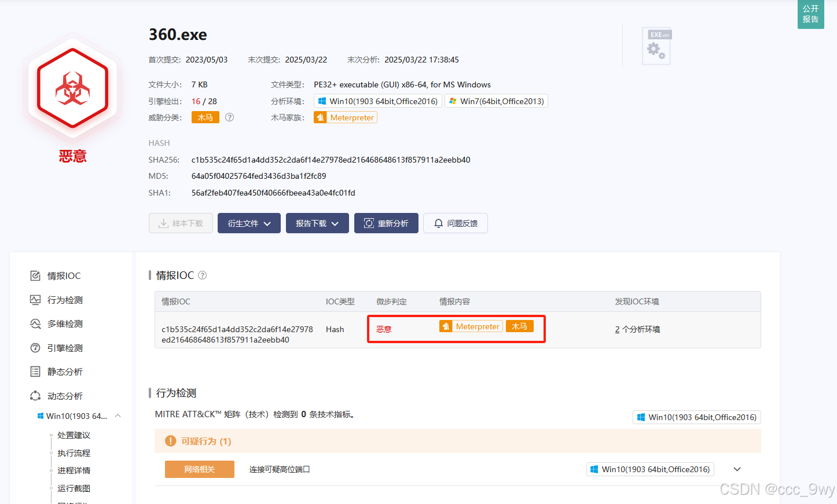Viewport: 837px width, 504px height.
Task: Click the MD5 hash value
Action: click(x=259, y=176)
